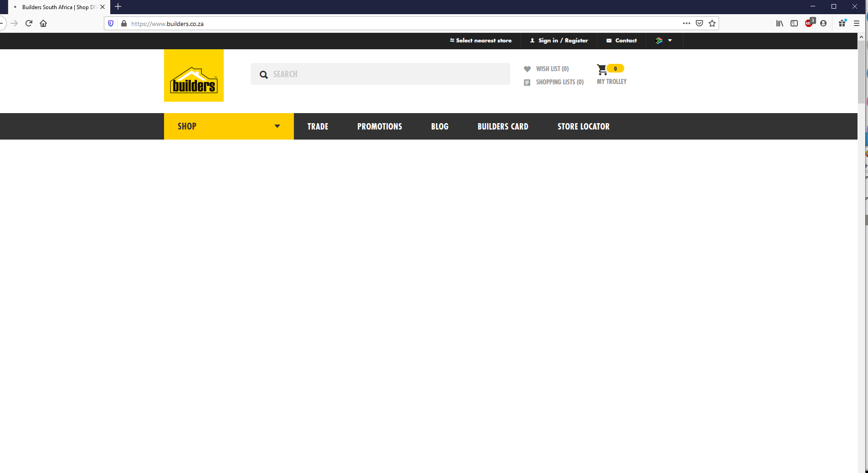Screen dimensions: 868x473
Task: Click the scrollbar up arrow
Action: pos(861,36)
